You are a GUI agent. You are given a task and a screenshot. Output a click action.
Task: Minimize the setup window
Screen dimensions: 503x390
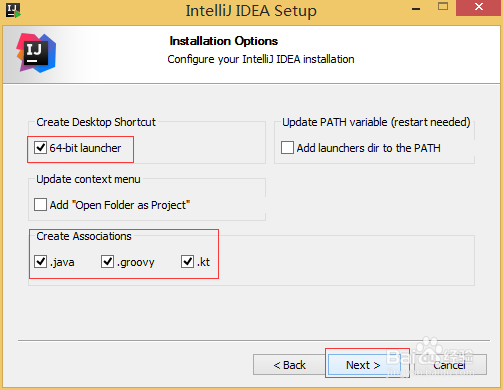(x=416, y=8)
